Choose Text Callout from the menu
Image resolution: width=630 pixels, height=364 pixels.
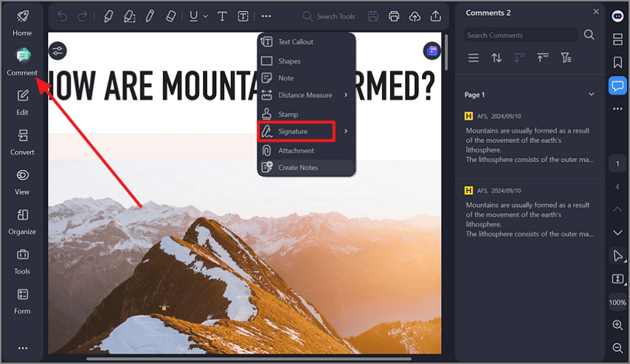point(306,42)
